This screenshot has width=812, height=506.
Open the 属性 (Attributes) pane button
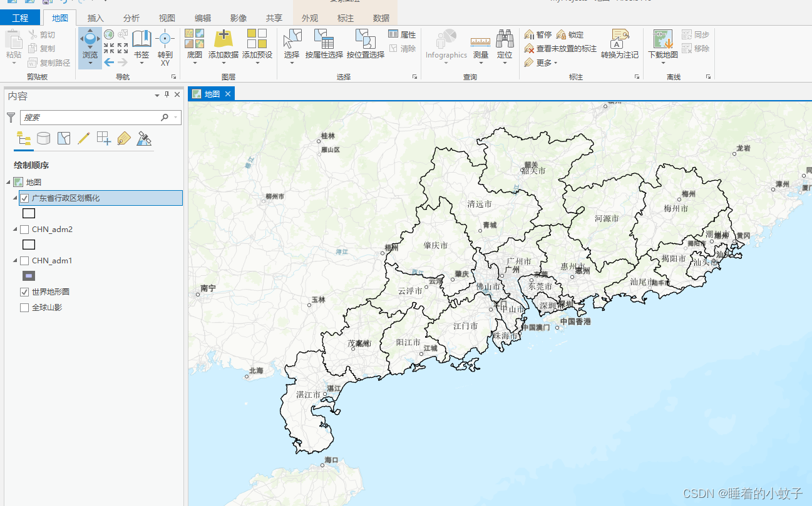[402, 34]
